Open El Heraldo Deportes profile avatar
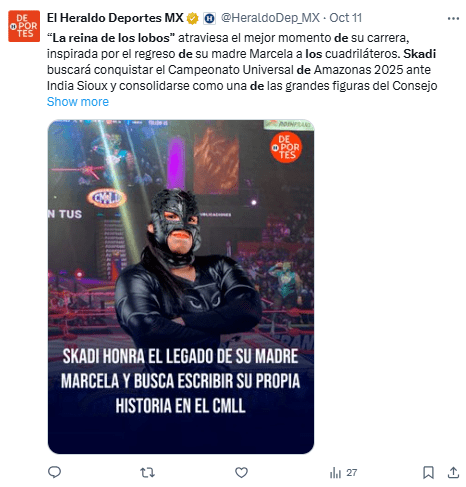The image size is (466, 487). (x=24, y=26)
